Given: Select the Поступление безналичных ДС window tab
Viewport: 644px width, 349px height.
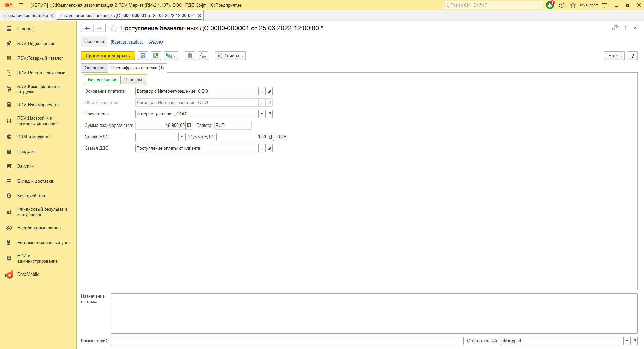Looking at the screenshot, I should tap(127, 16).
